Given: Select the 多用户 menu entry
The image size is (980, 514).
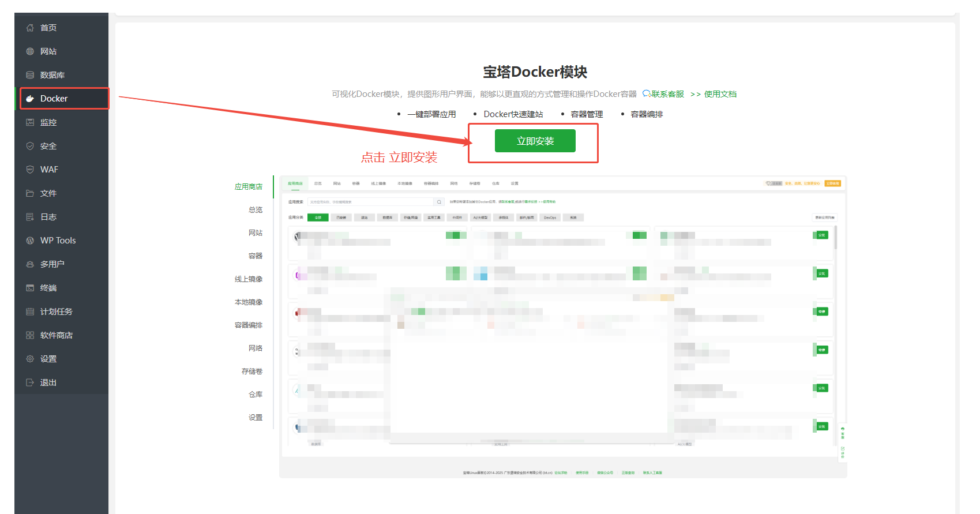Looking at the screenshot, I should coord(52,264).
